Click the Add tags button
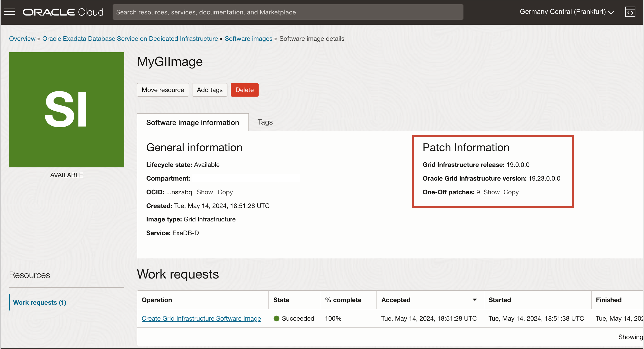644x349 pixels. (209, 90)
